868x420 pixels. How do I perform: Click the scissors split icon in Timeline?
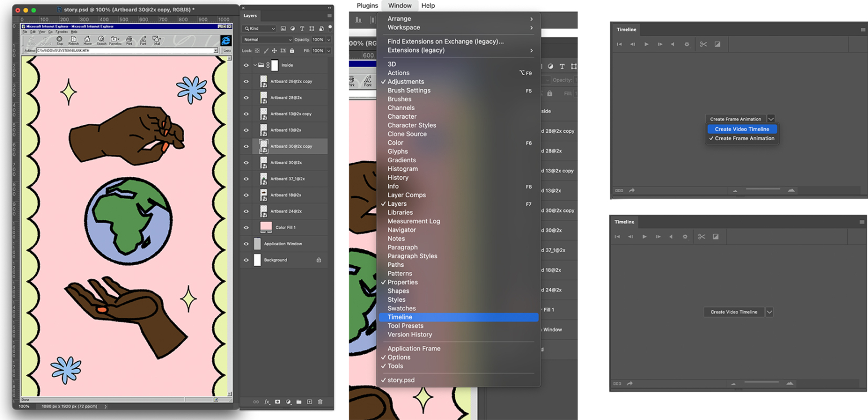coord(704,44)
